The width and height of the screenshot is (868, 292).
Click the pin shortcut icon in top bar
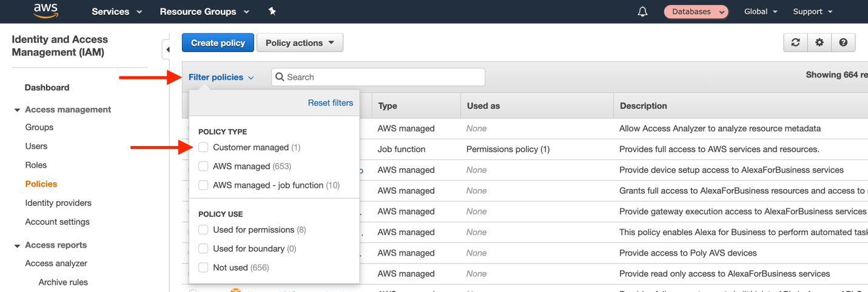pos(272,11)
